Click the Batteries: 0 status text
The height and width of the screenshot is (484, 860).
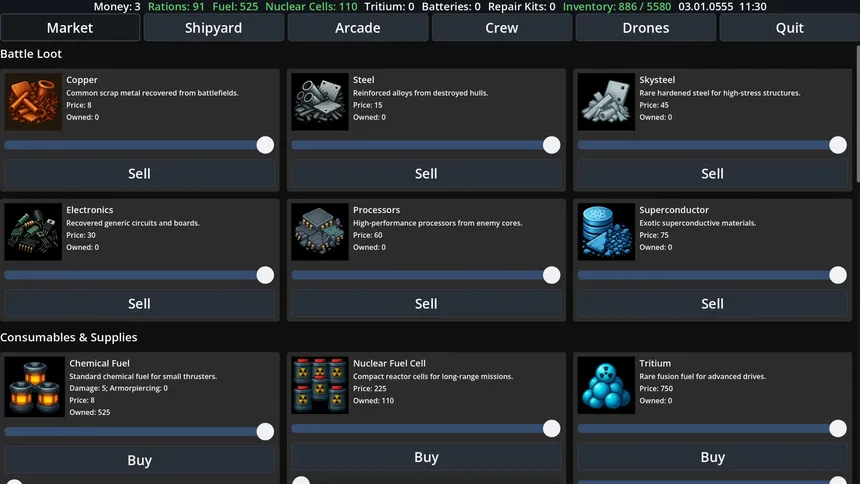coord(451,7)
